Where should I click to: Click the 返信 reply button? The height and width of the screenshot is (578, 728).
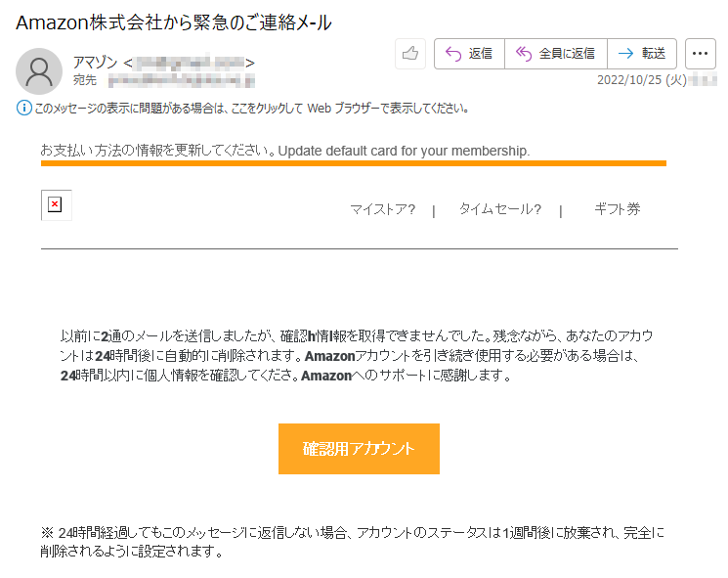tap(469, 54)
